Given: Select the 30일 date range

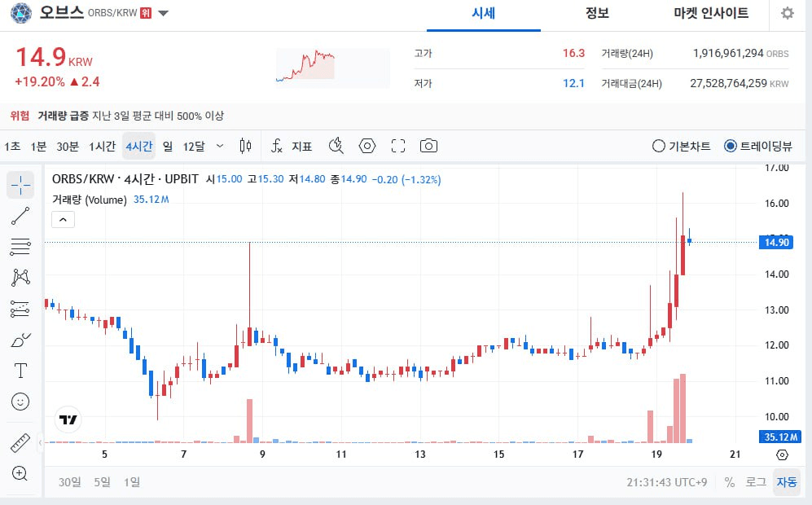Looking at the screenshot, I should click(69, 481).
